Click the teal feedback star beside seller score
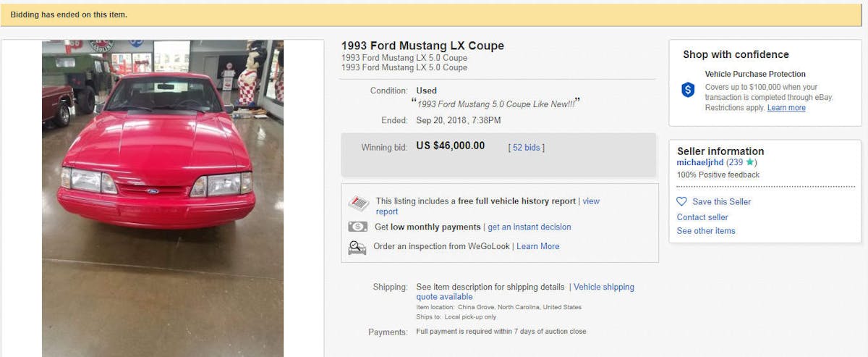 750,162
